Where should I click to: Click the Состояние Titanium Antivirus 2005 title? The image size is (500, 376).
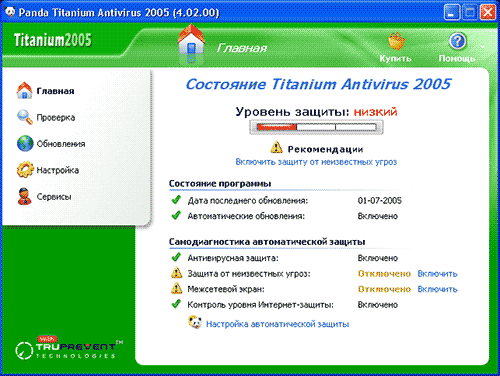[318, 84]
